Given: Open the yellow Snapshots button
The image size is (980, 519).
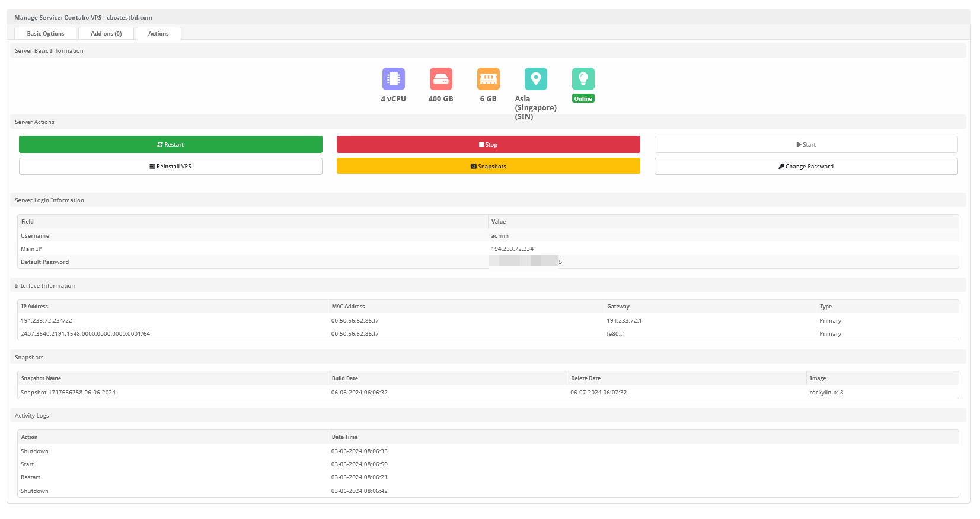Looking at the screenshot, I should (x=489, y=167).
